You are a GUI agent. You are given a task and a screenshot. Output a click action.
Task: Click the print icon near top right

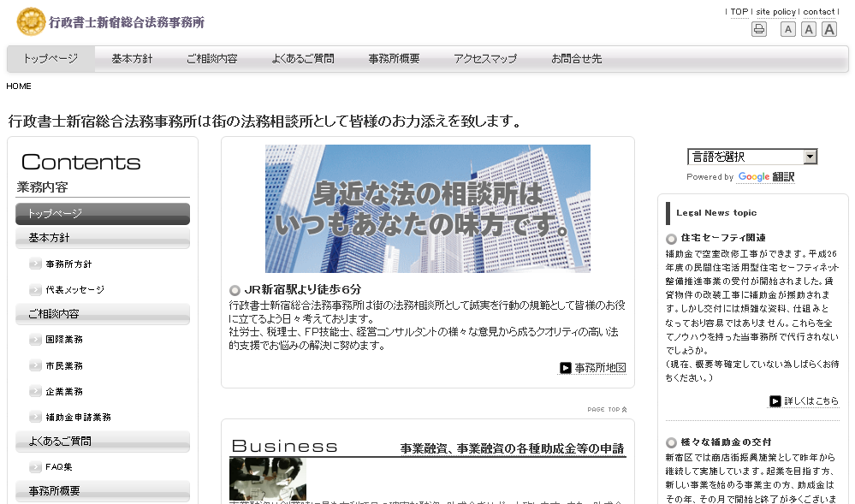759,28
